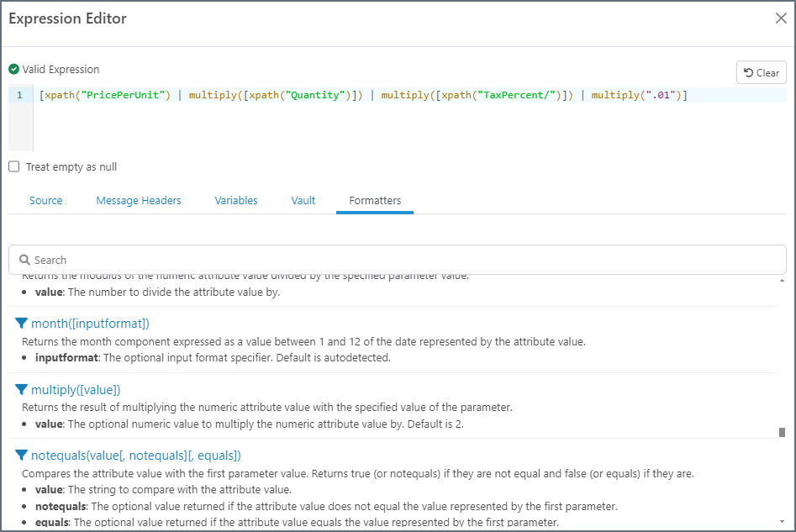Switch to Message Headers tab
The image size is (796, 532).
pyautogui.click(x=139, y=200)
